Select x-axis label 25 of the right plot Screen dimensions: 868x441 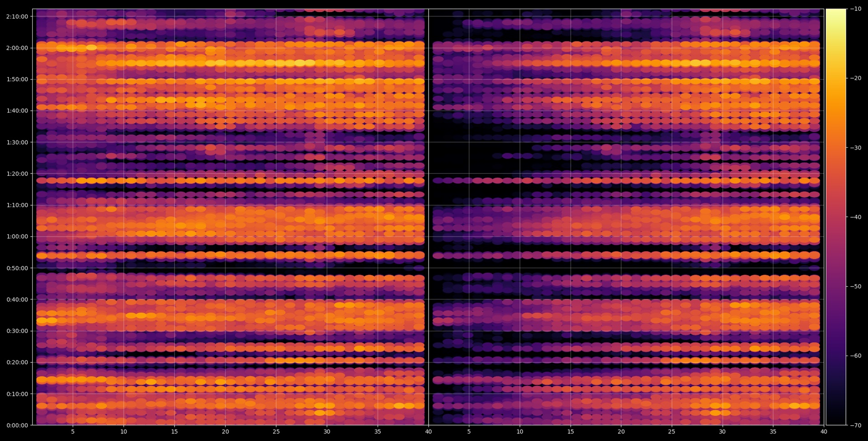tap(672, 432)
